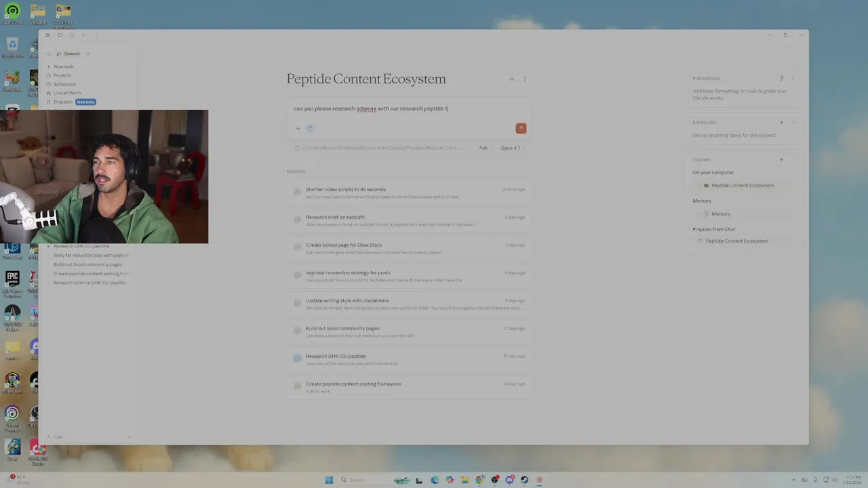This screenshot has height=488, width=868.
Task: Expand the Peptide Content Ecosystem folder tree
Action: click(699, 185)
